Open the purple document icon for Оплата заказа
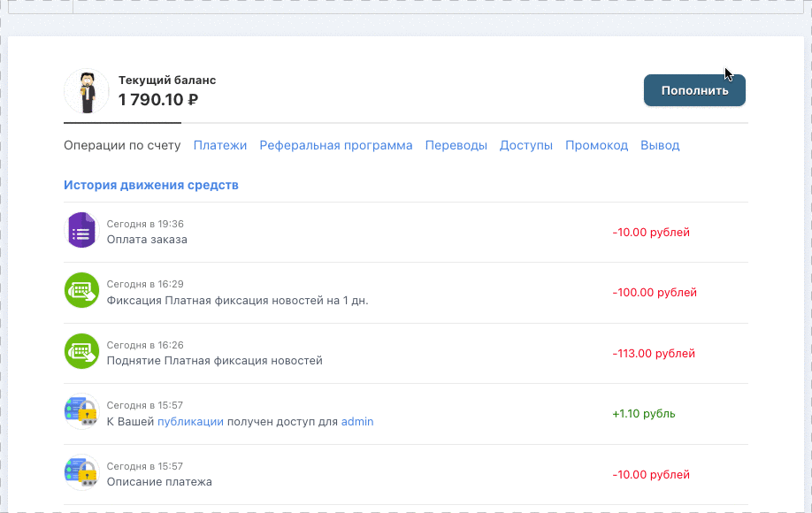 [80, 229]
